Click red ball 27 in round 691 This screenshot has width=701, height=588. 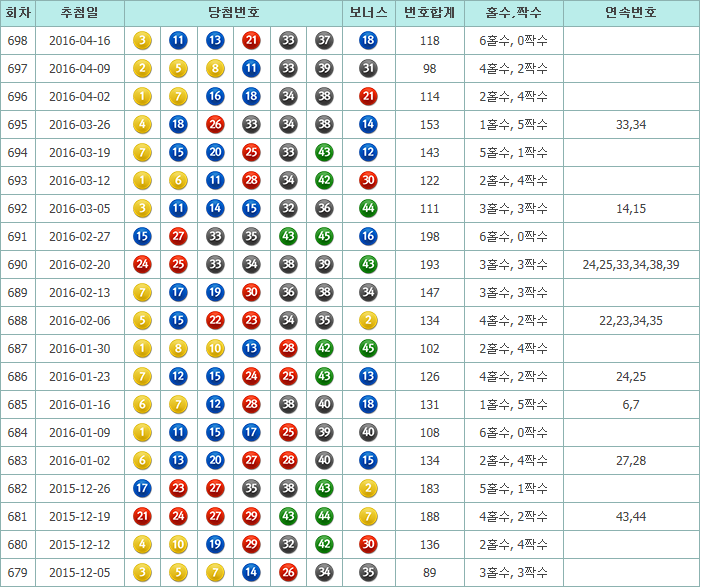178,237
